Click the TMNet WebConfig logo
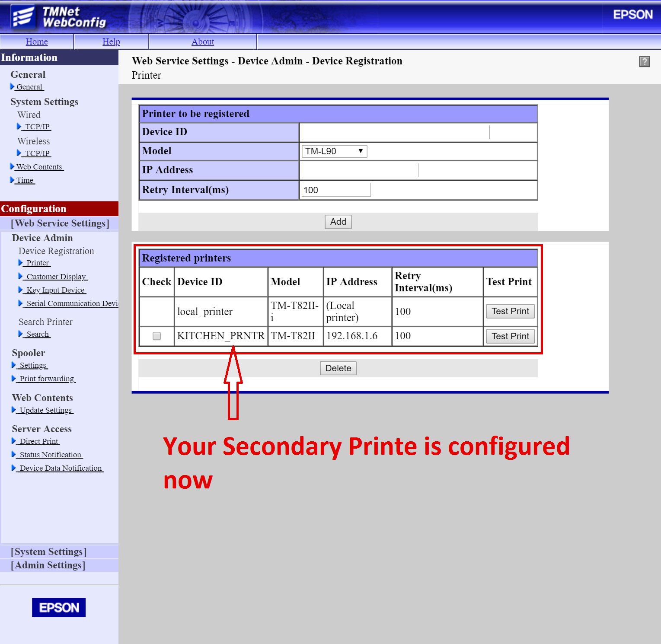Viewport: 661px width, 644px height. pyautogui.click(x=59, y=17)
